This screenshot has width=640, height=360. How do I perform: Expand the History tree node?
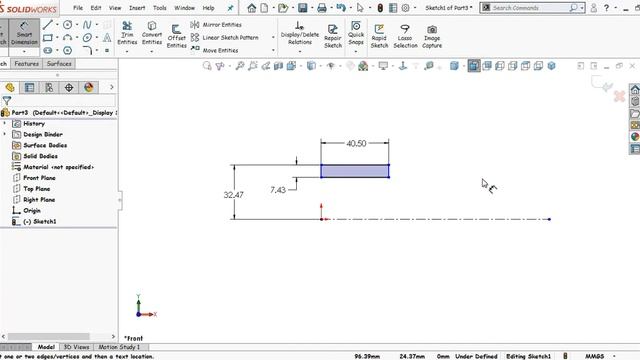tap(5, 123)
